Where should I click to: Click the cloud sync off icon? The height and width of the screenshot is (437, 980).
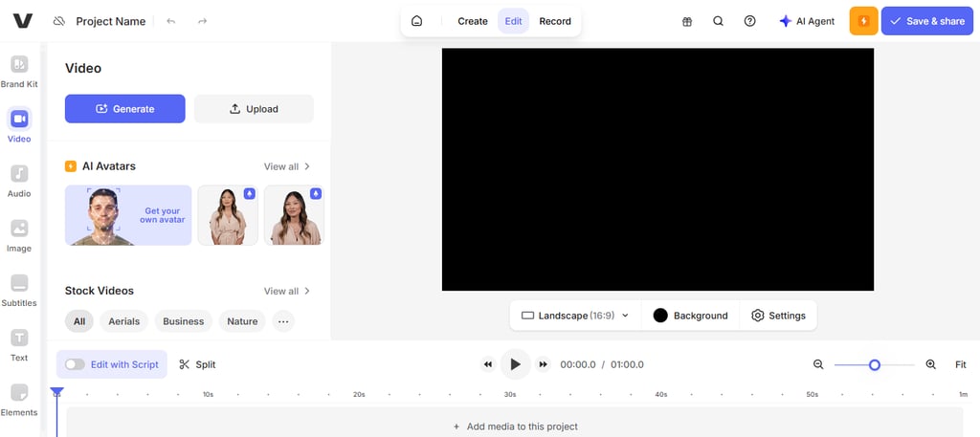point(58,21)
